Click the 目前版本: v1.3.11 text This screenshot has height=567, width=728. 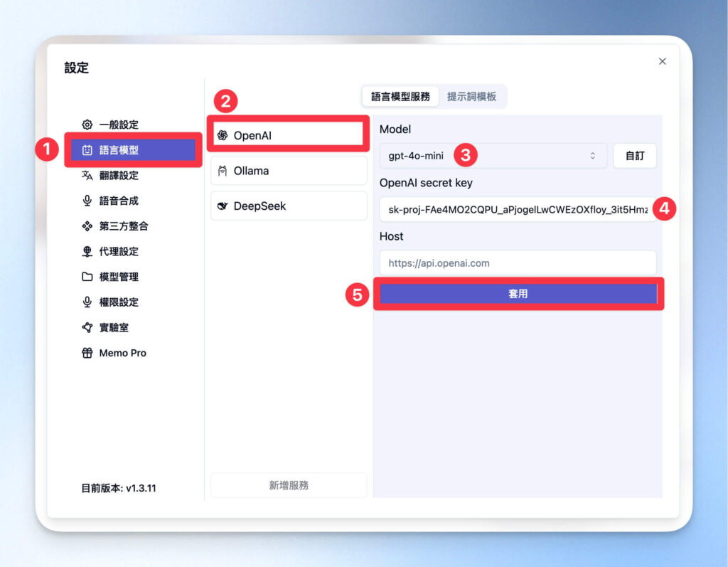click(x=119, y=489)
